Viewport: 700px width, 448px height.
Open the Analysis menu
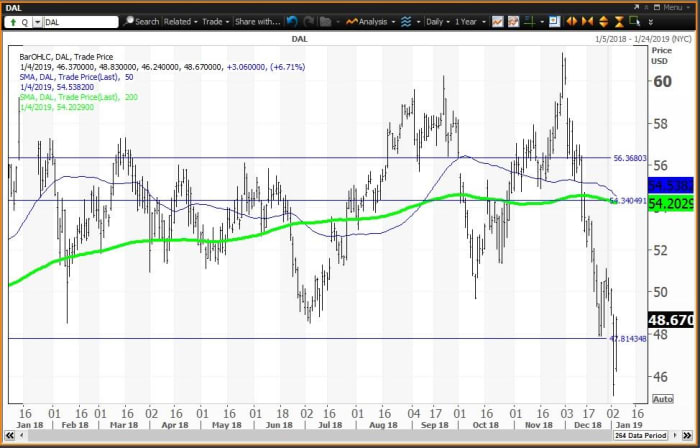(390, 20)
